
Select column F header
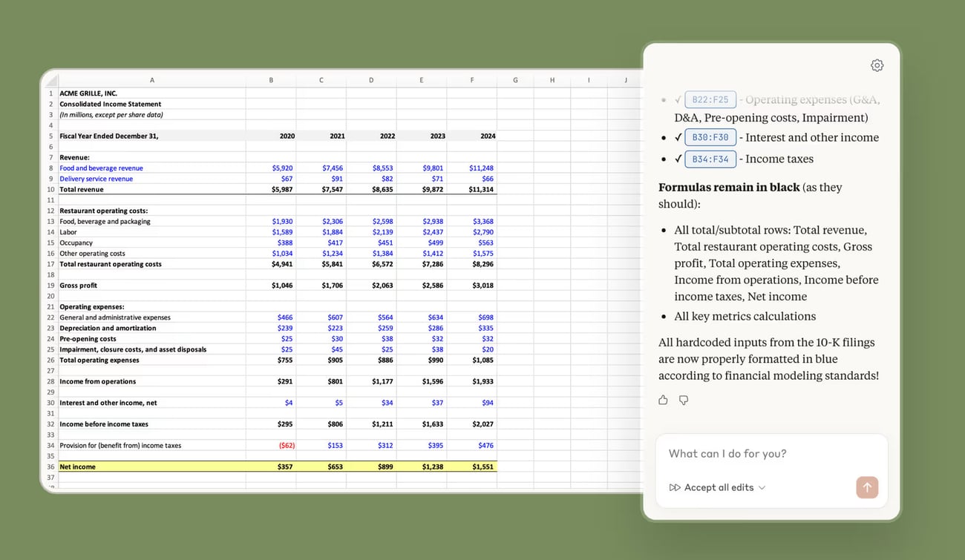(x=472, y=80)
